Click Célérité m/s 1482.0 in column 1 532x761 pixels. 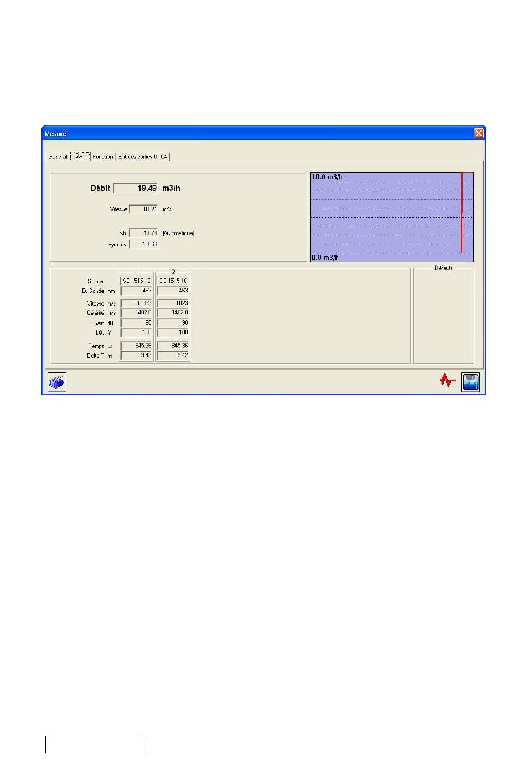[x=137, y=312]
